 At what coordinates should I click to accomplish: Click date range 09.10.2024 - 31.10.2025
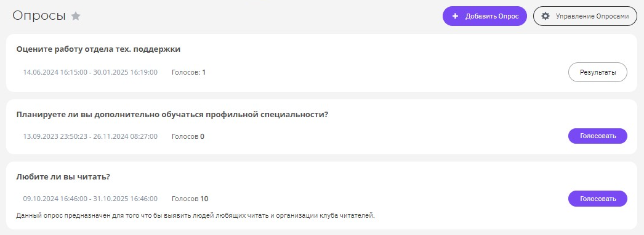(90, 199)
